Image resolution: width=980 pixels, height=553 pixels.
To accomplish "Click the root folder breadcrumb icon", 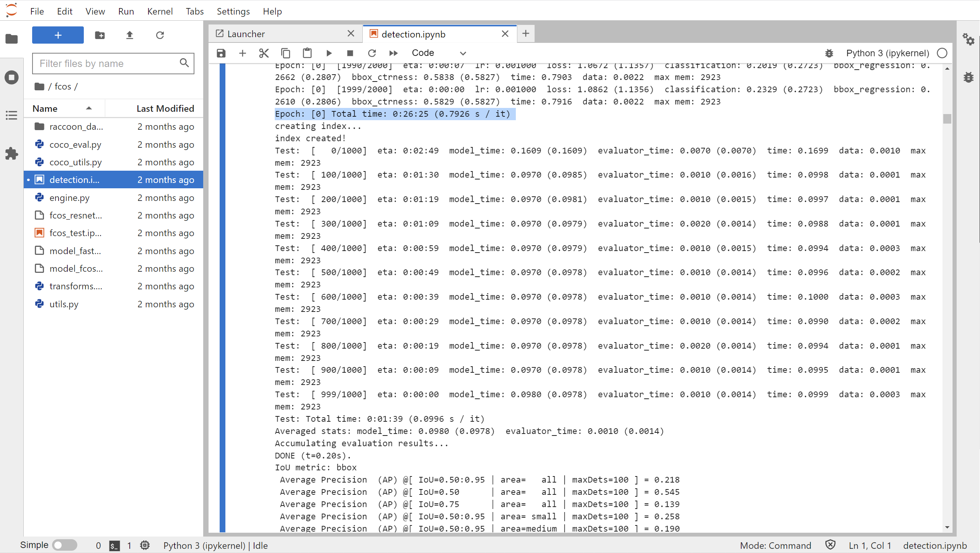I will [39, 86].
